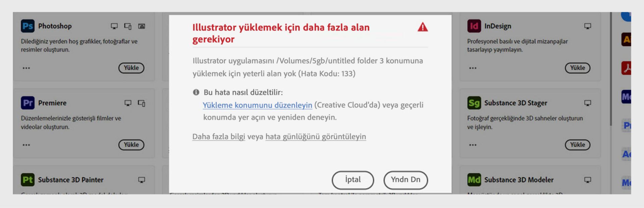Click Photoshop desktop-and-mobile platform icon
644x208 pixels.
(128, 26)
